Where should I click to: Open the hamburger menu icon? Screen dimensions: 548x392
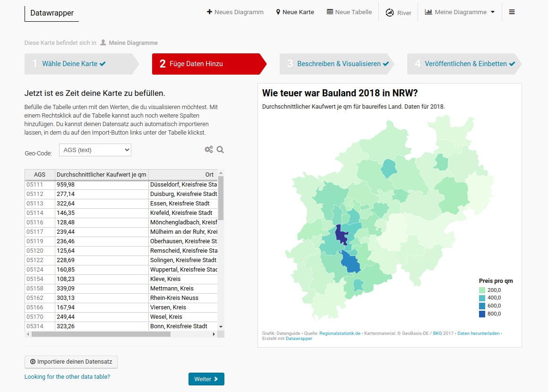[x=512, y=12]
